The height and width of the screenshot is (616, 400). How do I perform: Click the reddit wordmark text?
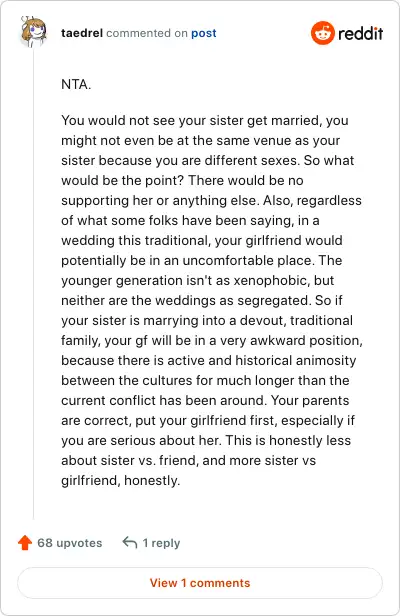point(360,33)
